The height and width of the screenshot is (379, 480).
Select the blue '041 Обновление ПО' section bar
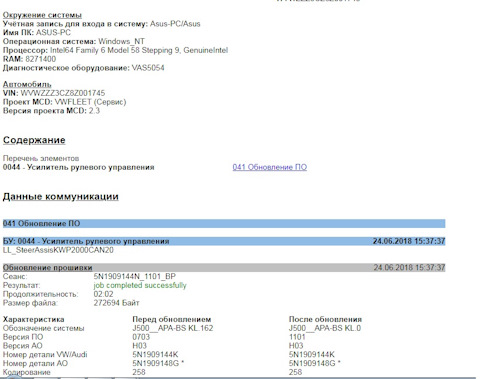coord(224,223)
